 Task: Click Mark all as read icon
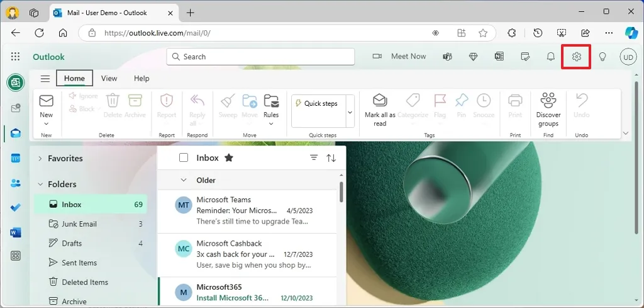tap(380, 101)
